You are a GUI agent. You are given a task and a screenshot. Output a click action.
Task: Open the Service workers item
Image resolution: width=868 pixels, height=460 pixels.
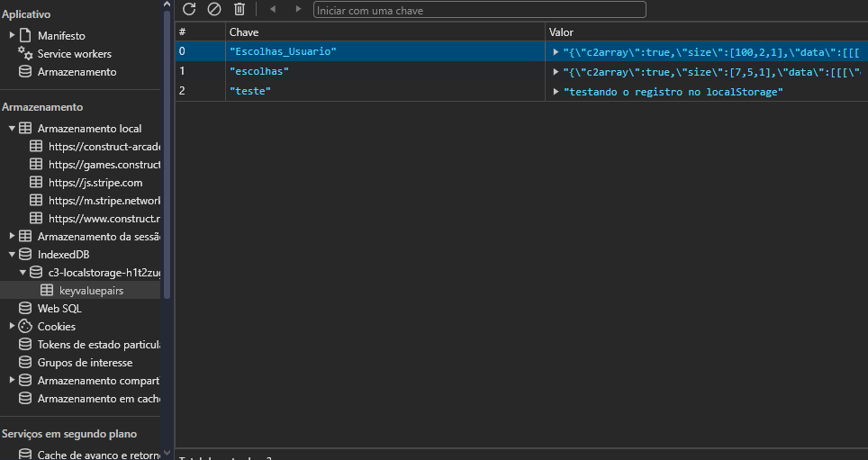[x=74, y=54]
